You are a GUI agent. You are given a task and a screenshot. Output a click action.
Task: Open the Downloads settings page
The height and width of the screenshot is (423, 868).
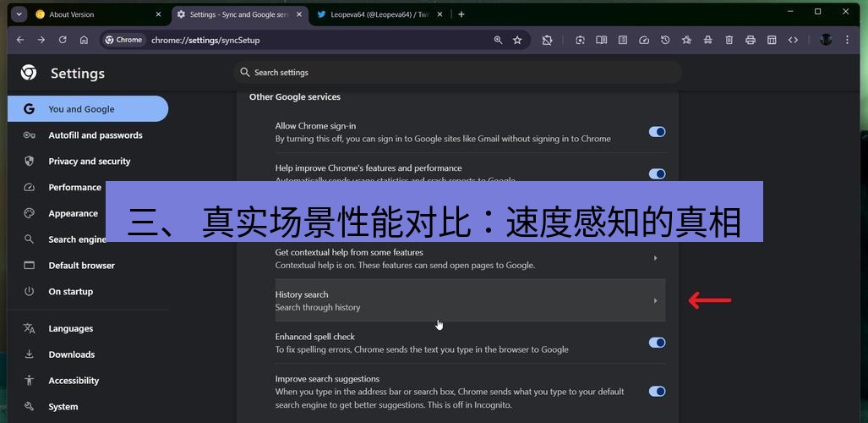(72, 354)
